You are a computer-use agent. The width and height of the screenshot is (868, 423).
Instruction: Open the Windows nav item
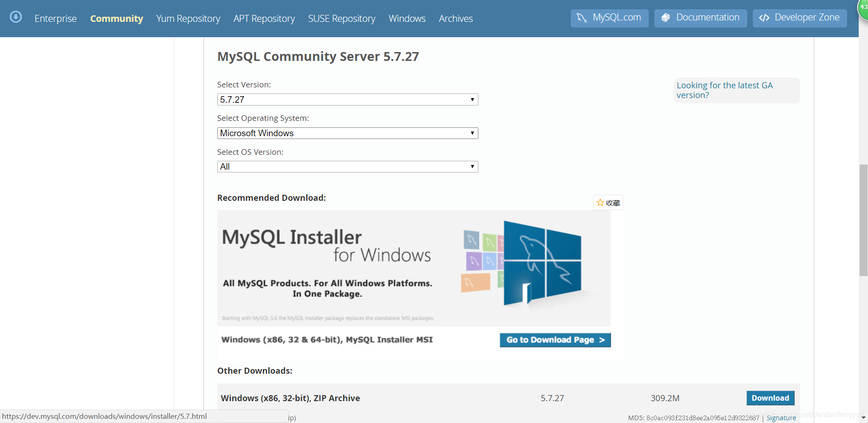(x=407, y=19)
